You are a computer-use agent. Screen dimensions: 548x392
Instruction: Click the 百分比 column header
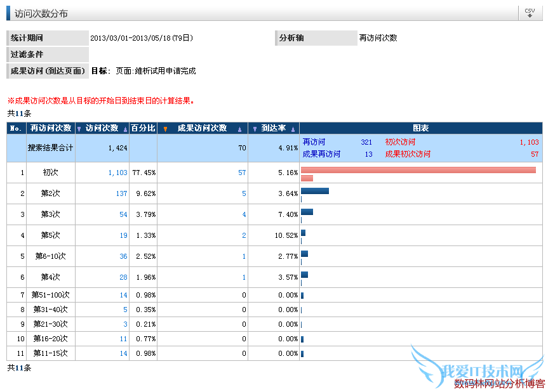(143, 128)
